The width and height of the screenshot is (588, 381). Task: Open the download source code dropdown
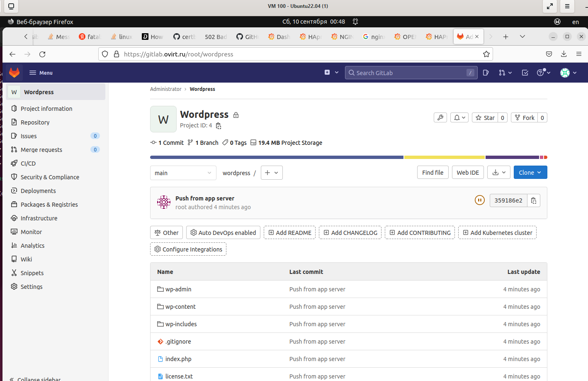(499, 173)
